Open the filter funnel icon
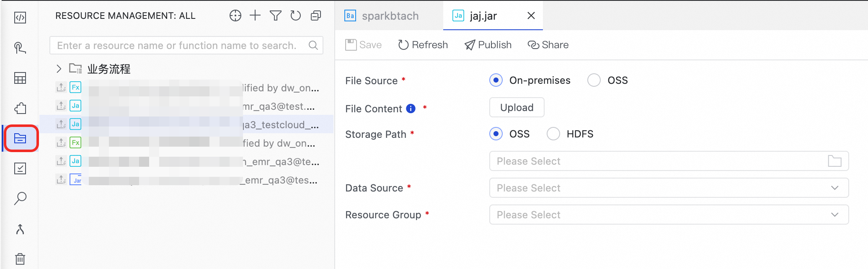Screen dimensions: 868x269 click(x=275, y=16)
